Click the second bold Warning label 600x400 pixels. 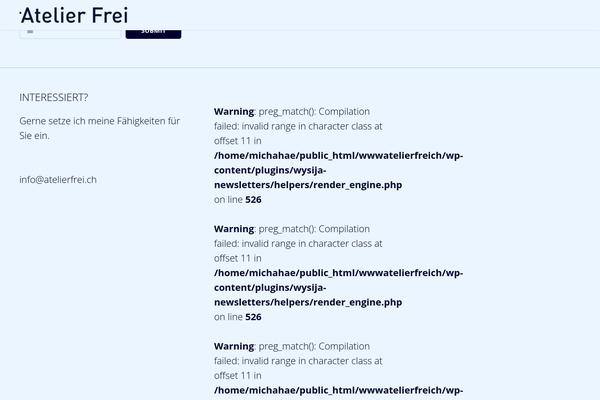(x=234, y=229)
